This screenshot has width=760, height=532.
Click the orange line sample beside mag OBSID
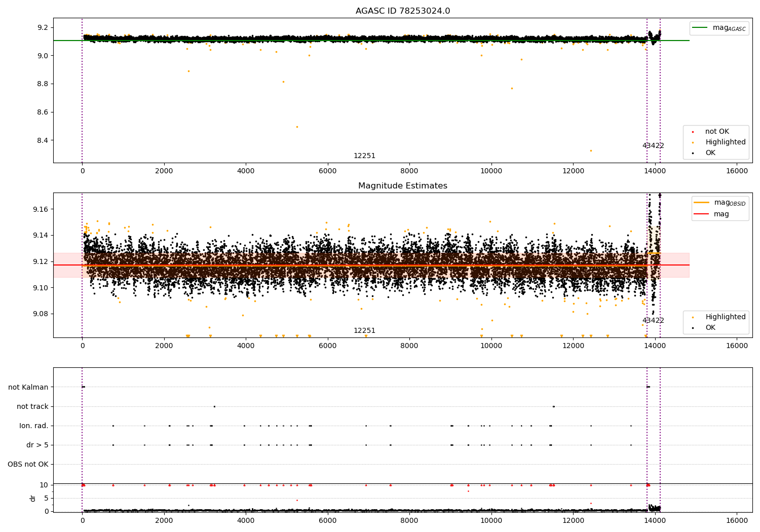[702, 202]
